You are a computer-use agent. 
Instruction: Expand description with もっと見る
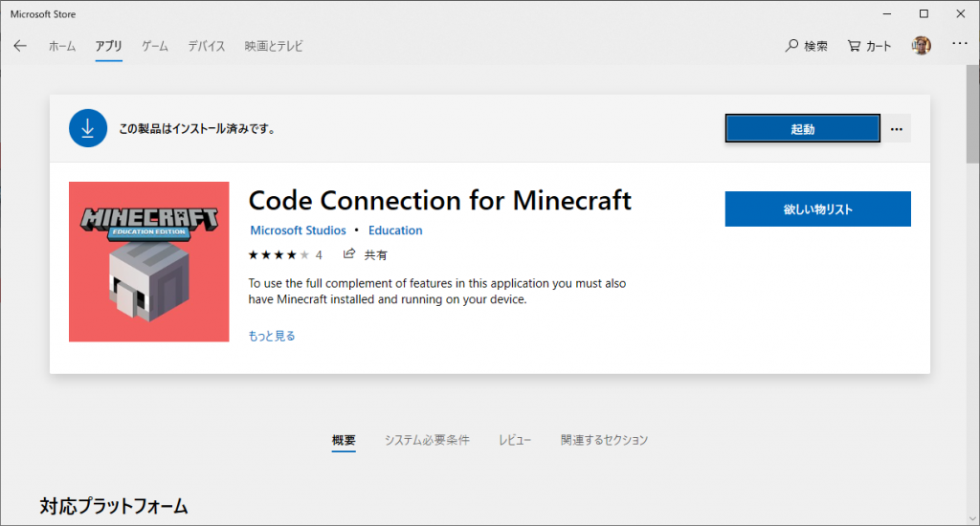click(x=271, y=336)
